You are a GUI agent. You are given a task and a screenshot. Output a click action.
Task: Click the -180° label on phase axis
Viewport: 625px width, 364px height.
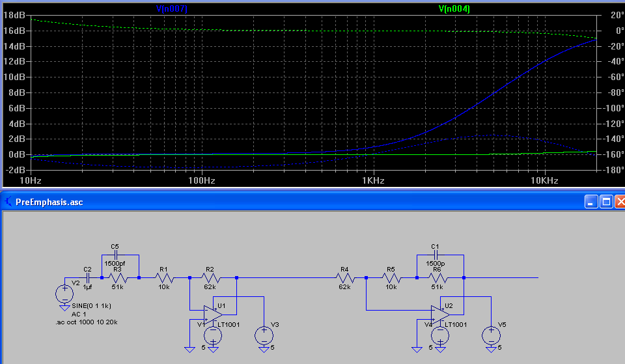613,170
